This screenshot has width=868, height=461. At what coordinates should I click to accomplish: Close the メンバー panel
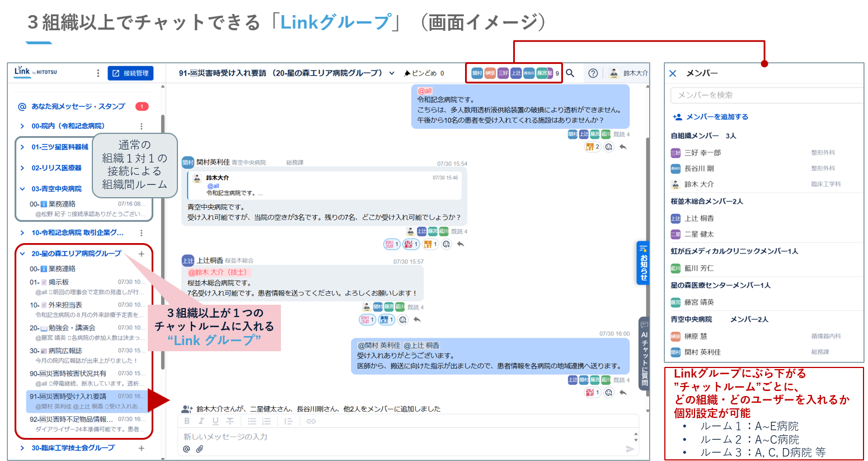pyautogui.click(x=673, y=73)
